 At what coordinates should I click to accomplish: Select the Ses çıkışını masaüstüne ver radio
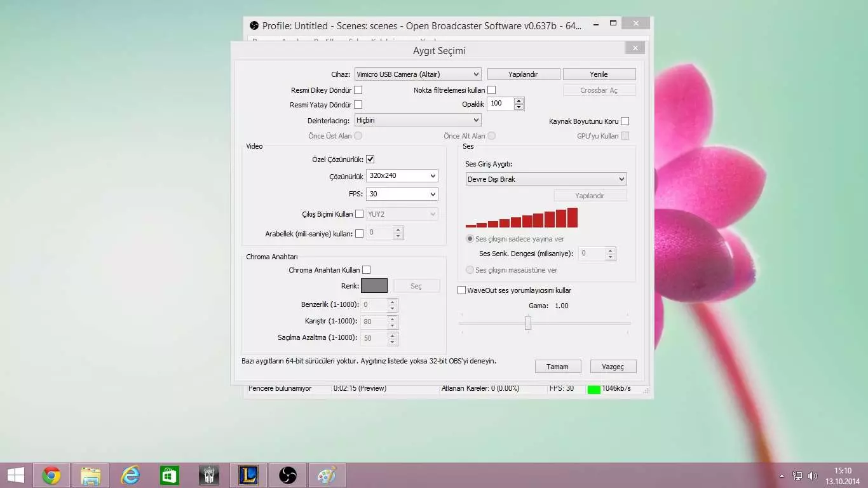470,270
